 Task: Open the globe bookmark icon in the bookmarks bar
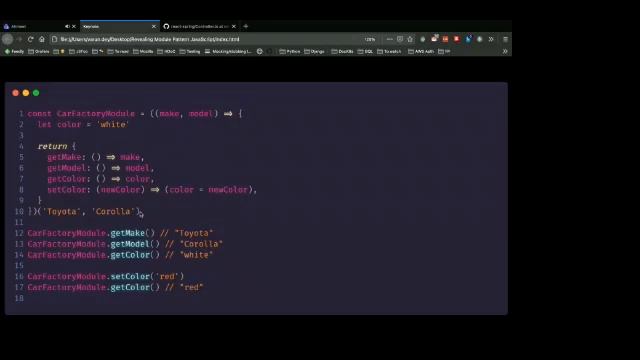coord(260,51)
